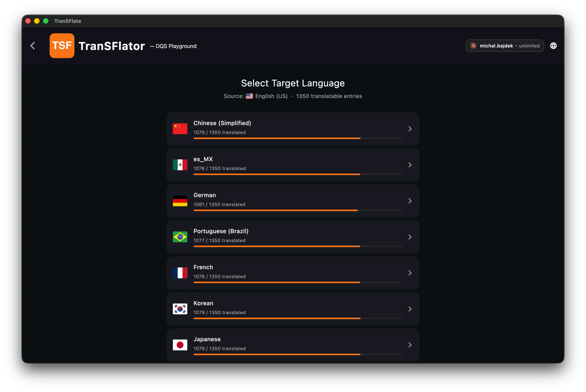Select Japanese as target language
This screenshot has width=586, height=392.
(293, 345)
